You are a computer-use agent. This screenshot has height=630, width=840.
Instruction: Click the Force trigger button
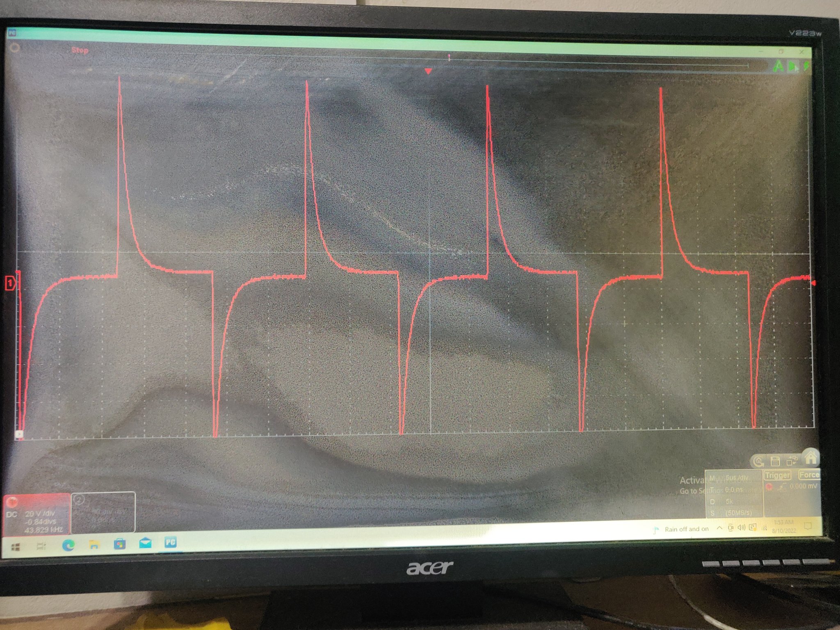pyautogui.click(x=808, y=475)
